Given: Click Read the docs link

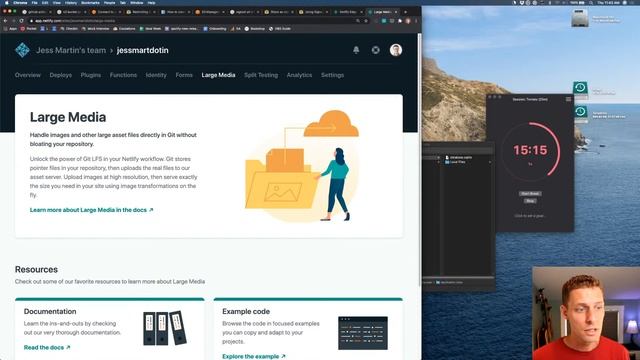Looking at the screenshot, I should click(x=47, y=347).
